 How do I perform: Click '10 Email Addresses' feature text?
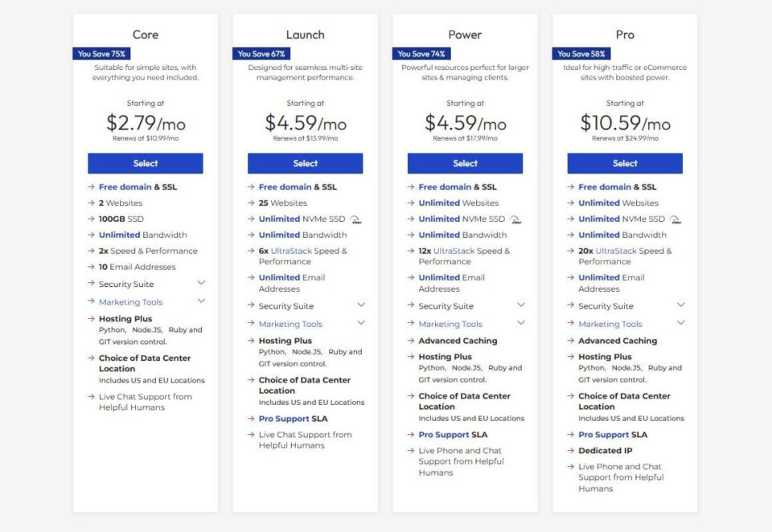click(x=137, y=267)
